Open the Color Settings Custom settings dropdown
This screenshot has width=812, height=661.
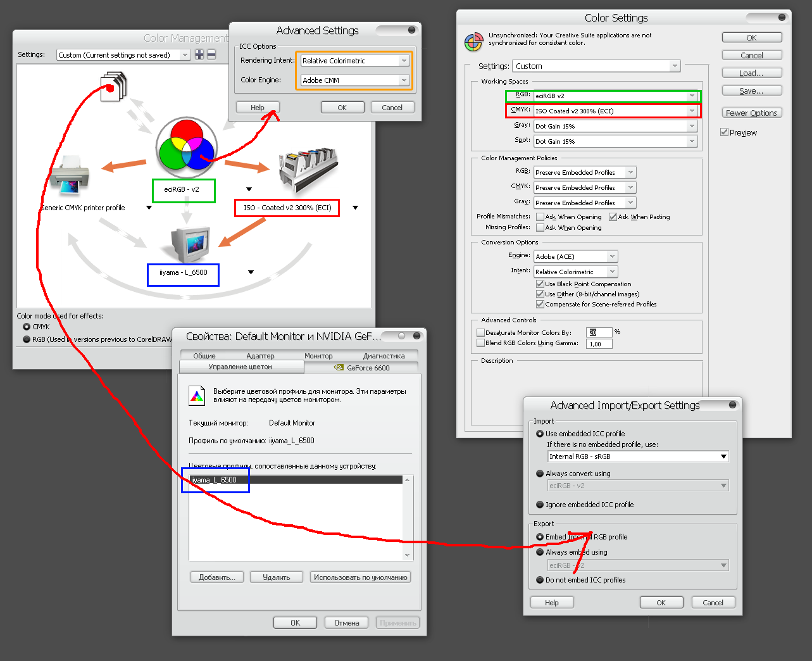[x=596, y=66]
